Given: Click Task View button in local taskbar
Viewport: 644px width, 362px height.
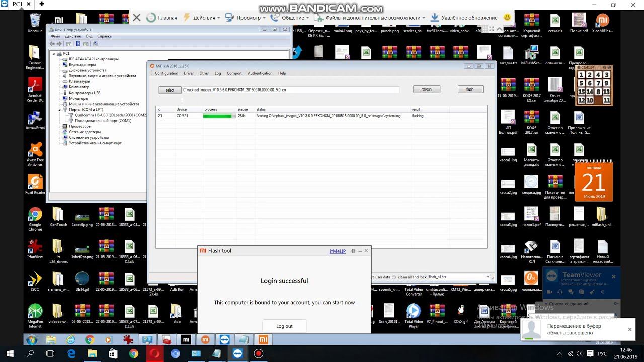Looking at the screenshot, I should pyautogui.click(x=51, y=353).
